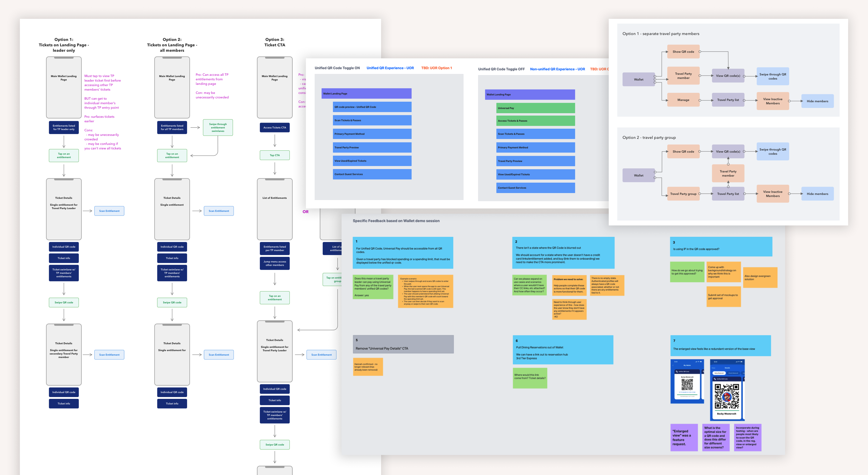
Task: Click Swipe through entitlement swimlanes box
Action: (218, 128)
